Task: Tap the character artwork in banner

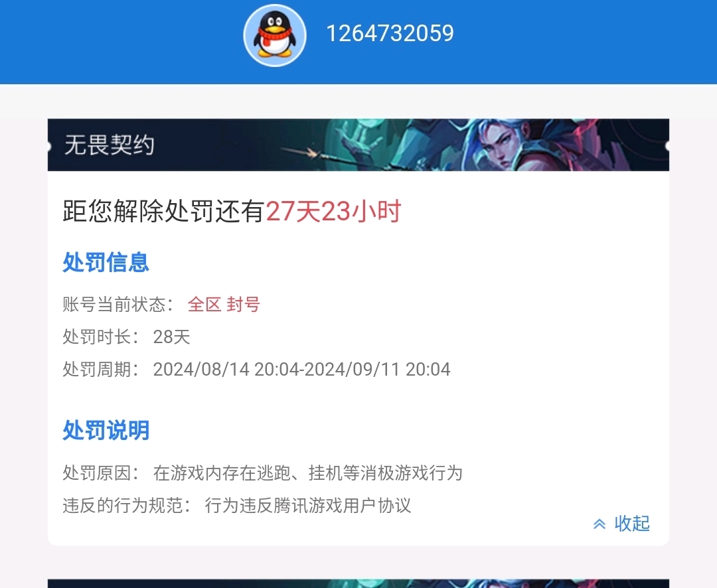Action: [x=501, y=145]
